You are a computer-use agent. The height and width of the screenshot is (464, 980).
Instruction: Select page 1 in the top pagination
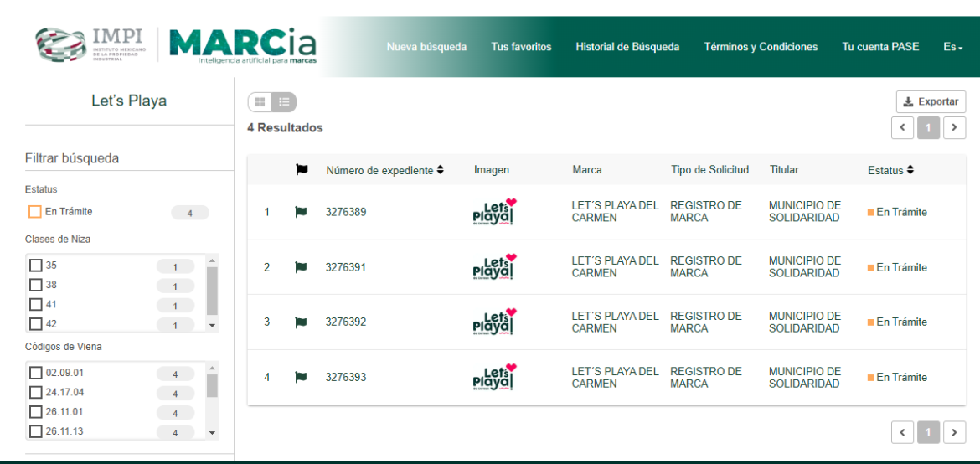[928, 127]
